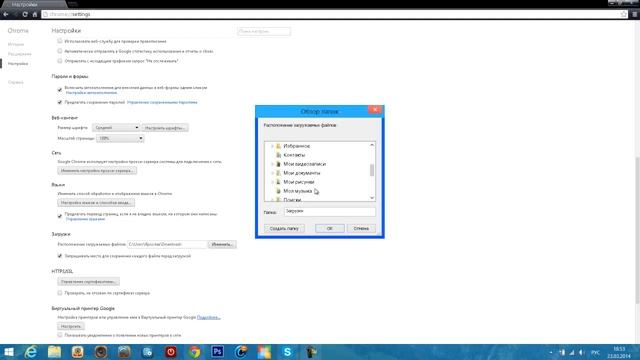Toggle ask where to save files checkbox
Screen dimensions: 640x360
(x=60, y=256)
